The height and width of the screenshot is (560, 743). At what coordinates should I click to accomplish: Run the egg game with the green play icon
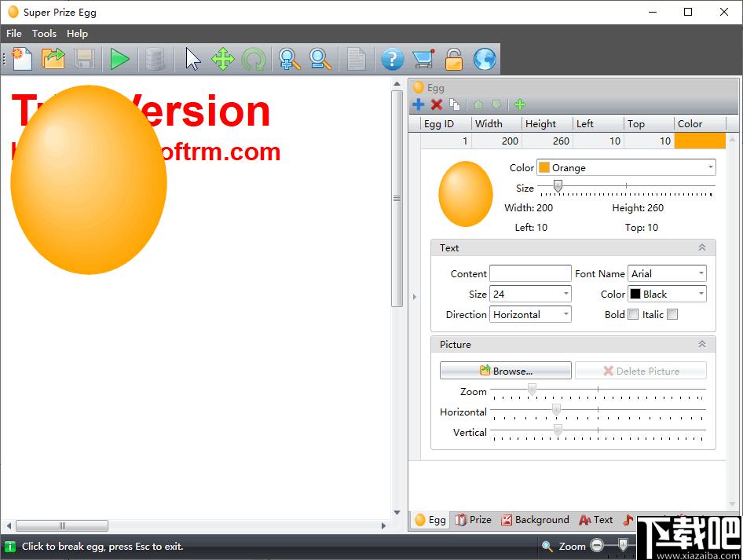119,59
